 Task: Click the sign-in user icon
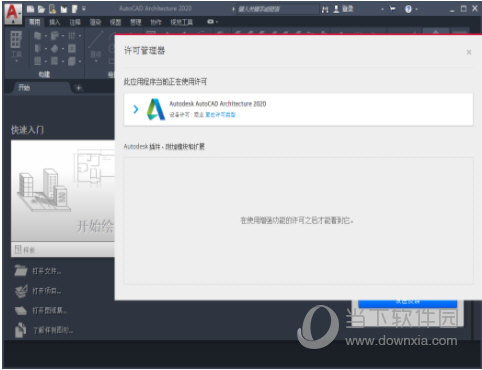coord(336,9)
